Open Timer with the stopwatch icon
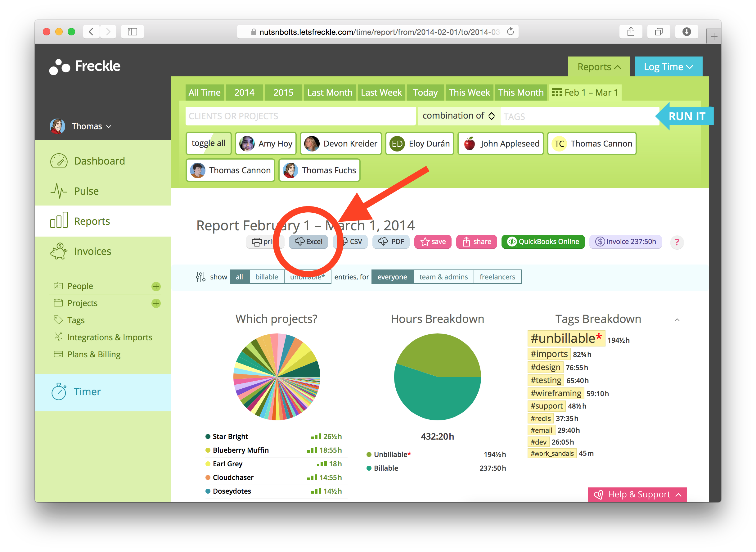This screenshot has width=756, height=552. (x=59, y=391)
